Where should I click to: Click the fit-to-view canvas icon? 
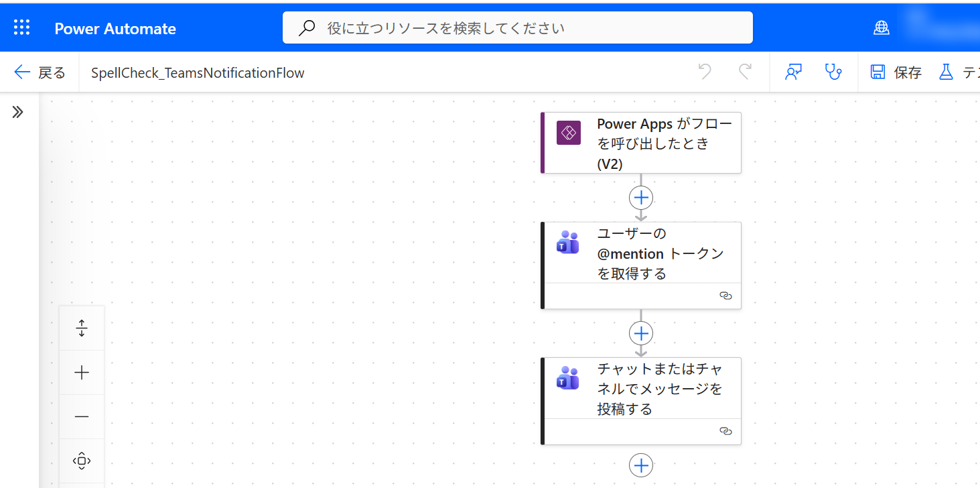tap(82, 461)
